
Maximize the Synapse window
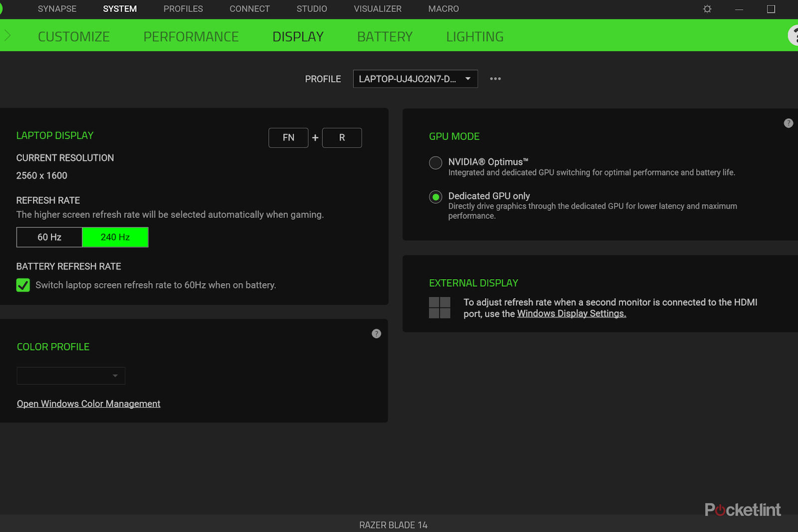tap(771, 9)
